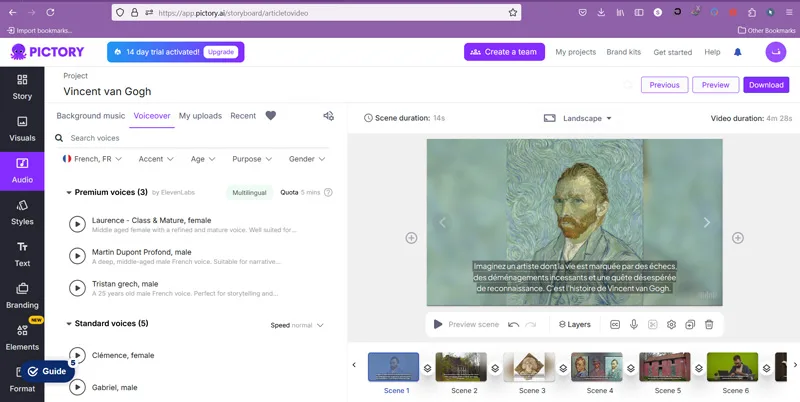Play Tristan grech voice sample
Screen dimensions: 800x402
point(77,288)
